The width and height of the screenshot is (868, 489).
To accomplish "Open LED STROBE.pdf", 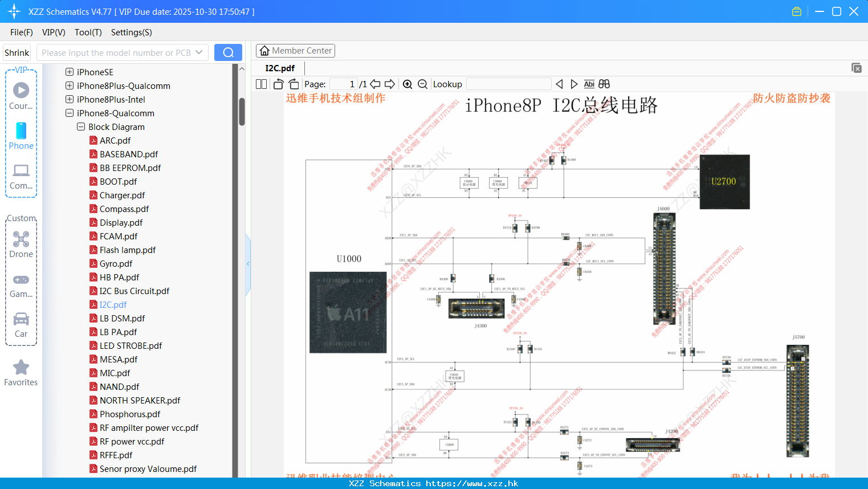I will [x=131, y=345].
